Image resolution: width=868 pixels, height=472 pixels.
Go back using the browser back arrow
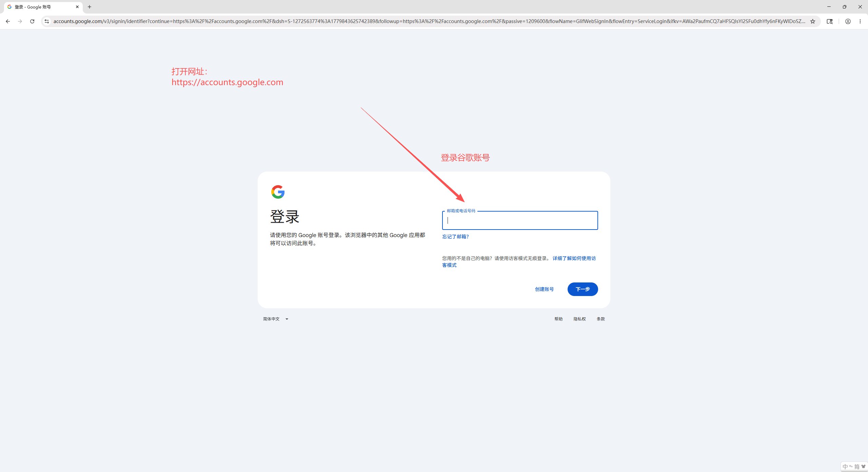pos(8,21)
